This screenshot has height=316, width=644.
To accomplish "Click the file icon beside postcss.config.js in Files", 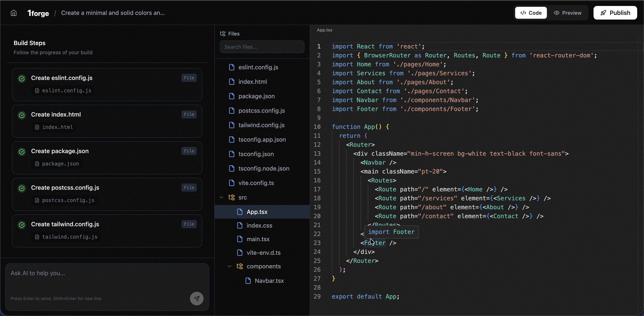I will pos(231,111).
